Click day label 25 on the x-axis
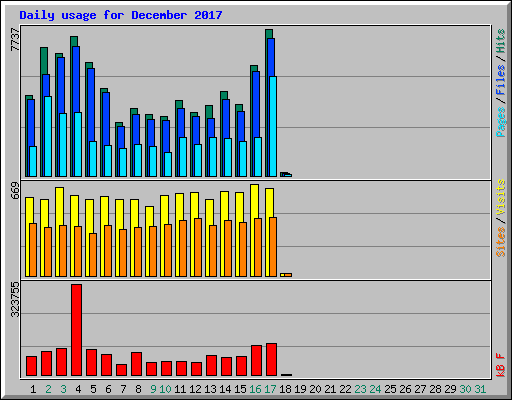512x400 pixels. pyautogui.click(x=390, y=389)
